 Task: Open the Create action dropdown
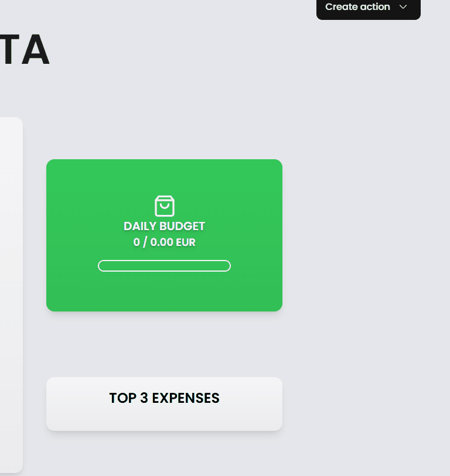point(369,8)
